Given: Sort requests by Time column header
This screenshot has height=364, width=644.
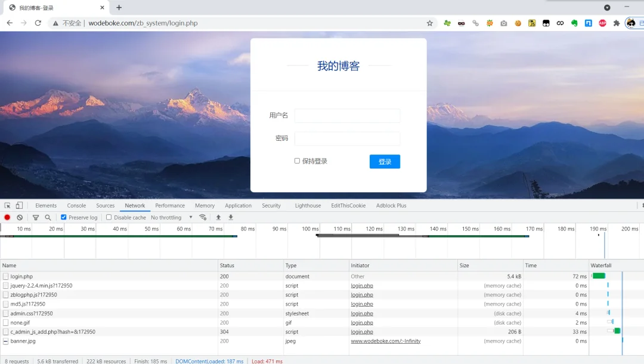Looking at the screenshot, I should [556, 266].
